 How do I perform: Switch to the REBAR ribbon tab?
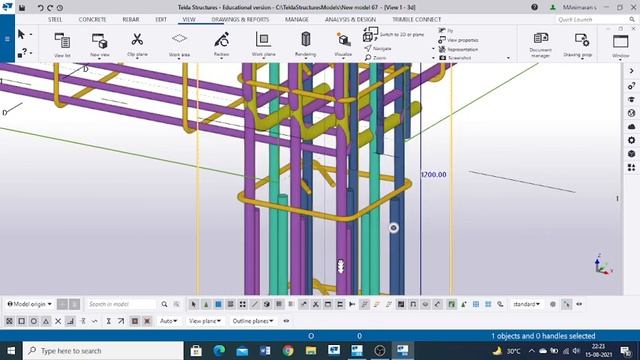(131, 19)
